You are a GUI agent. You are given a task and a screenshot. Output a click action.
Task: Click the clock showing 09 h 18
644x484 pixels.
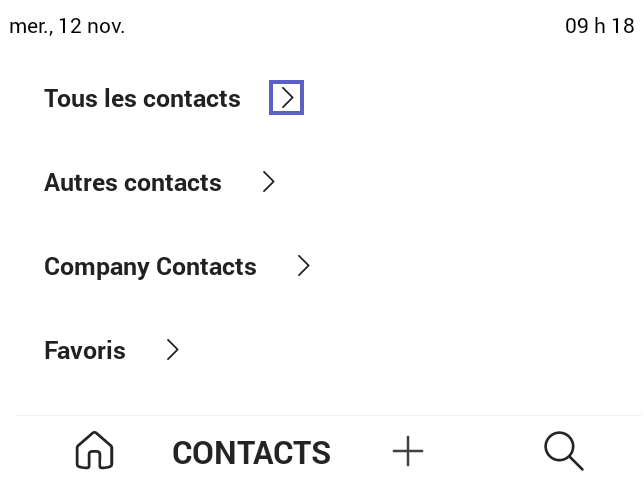599,26
